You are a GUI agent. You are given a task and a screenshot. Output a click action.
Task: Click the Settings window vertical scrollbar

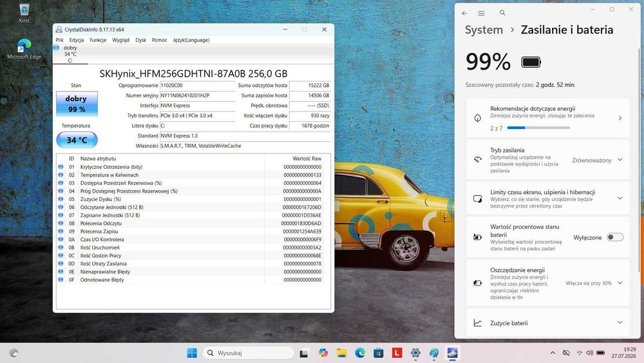click(639, 159)
